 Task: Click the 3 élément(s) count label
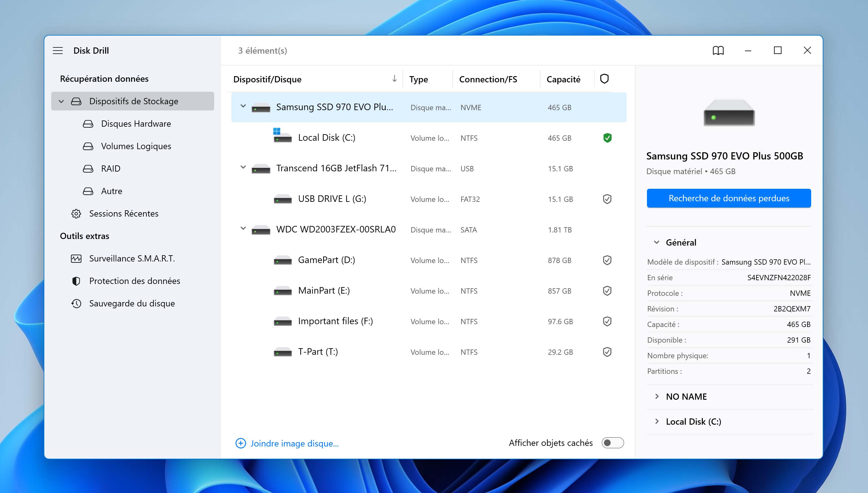click(x=263, y=51)
